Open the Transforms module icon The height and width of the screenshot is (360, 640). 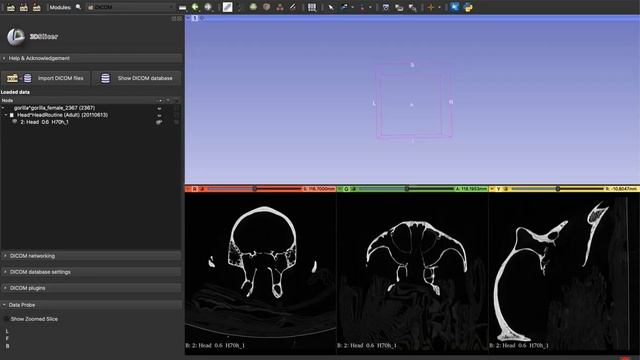click(267, 7)
